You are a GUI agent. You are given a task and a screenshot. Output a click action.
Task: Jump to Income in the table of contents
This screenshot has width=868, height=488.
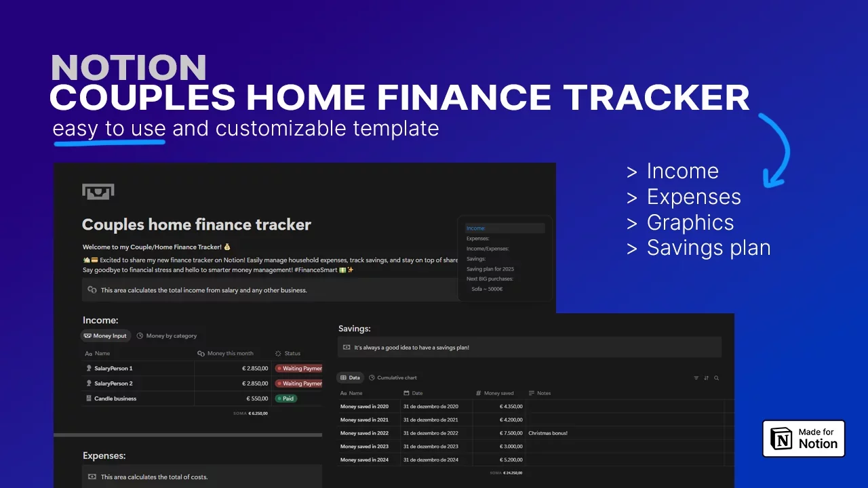point(505,228)
